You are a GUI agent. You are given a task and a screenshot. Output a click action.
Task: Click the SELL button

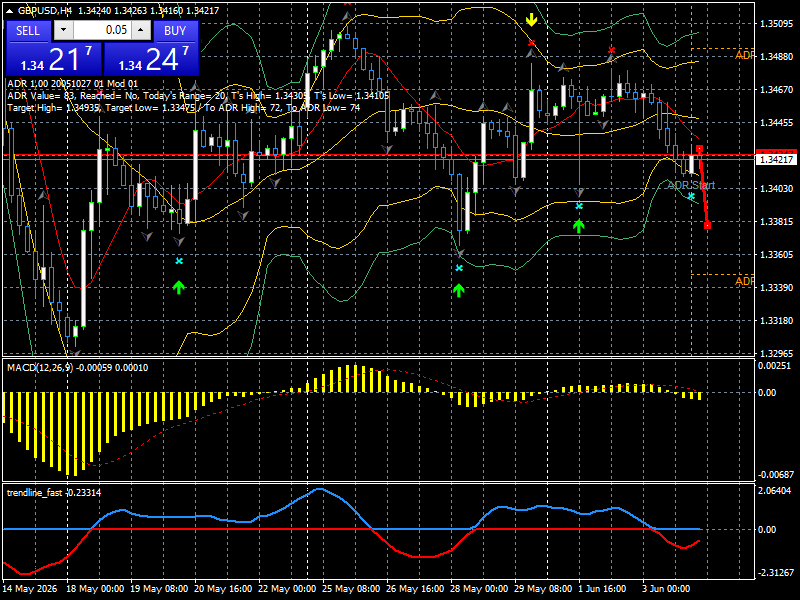pos(28,31)
